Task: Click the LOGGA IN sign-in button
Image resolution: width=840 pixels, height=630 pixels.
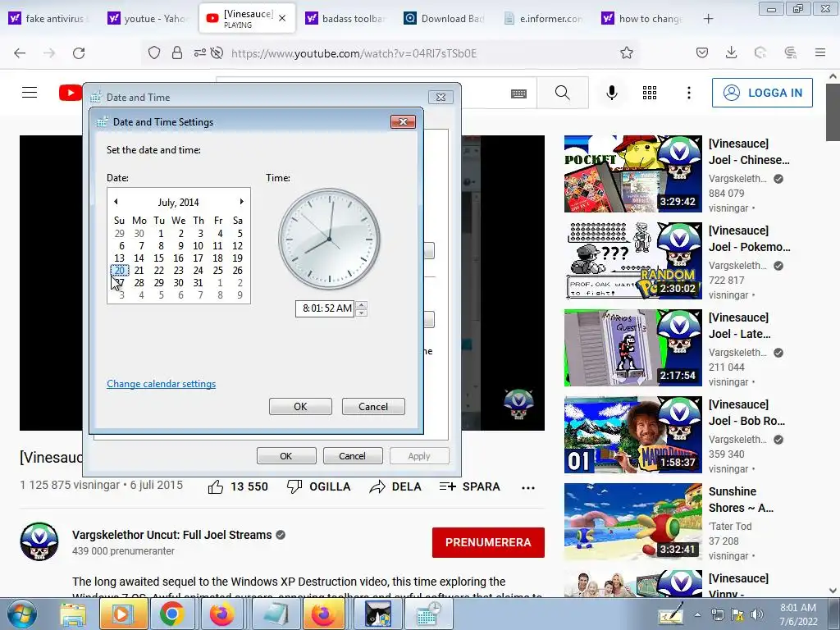Action: click(762, 93)
